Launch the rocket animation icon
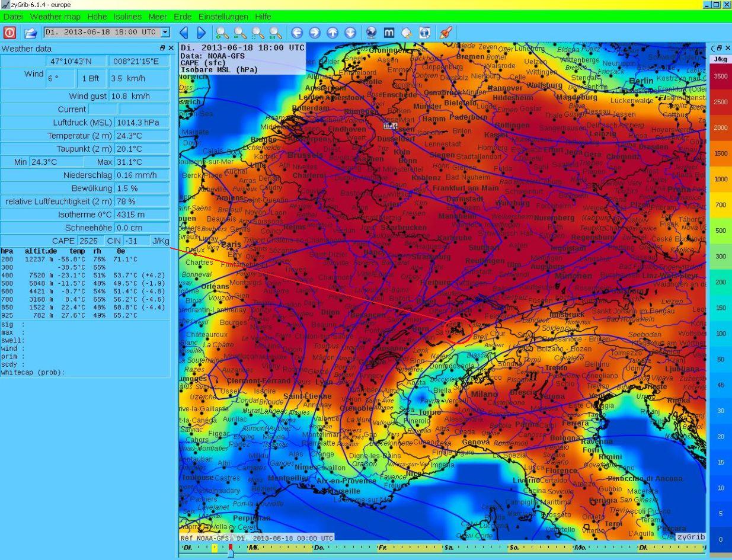The height and width of the screenshot is (560, 732). click(446, 33)
